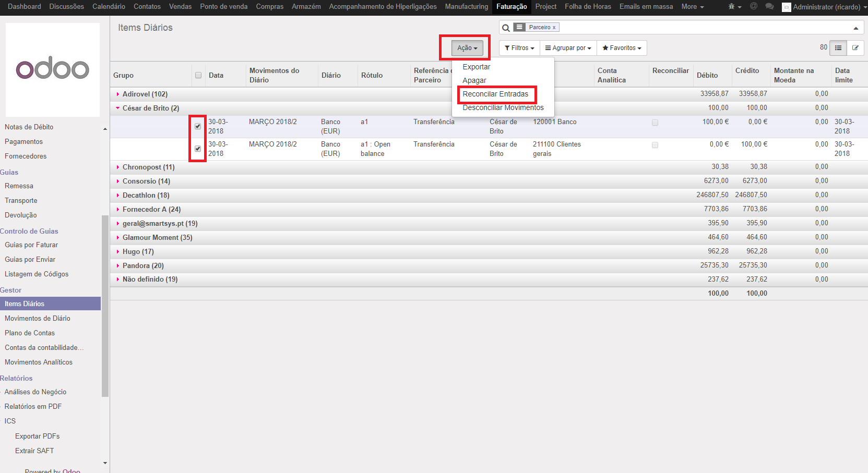Click the Odoo logo

(x=52, y=69)
